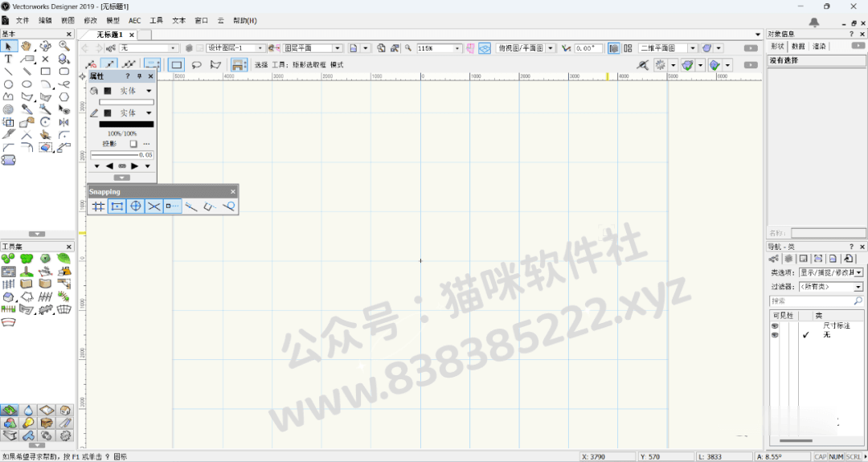The image size is (868, 462).
Task: Open the 115% zoom dropdown
Action: pos(440,48)
